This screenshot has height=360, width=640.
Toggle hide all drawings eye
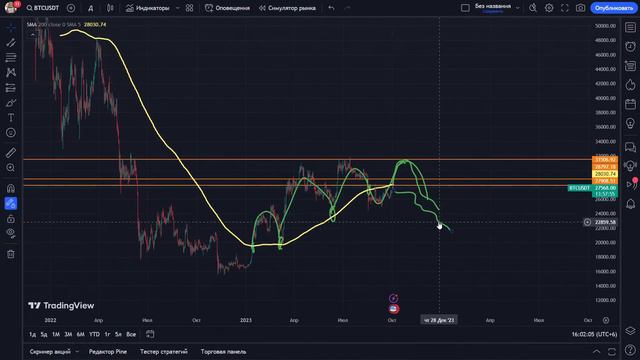11,233
